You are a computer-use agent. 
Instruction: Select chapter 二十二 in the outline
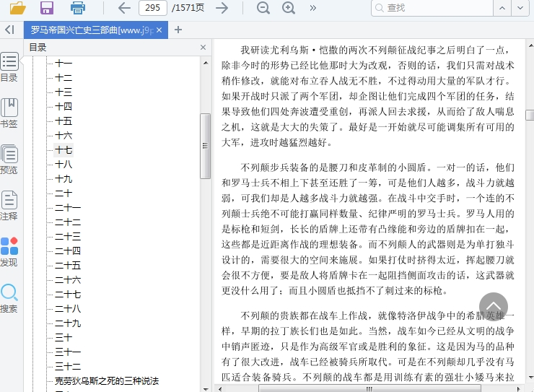coord(68,222)
